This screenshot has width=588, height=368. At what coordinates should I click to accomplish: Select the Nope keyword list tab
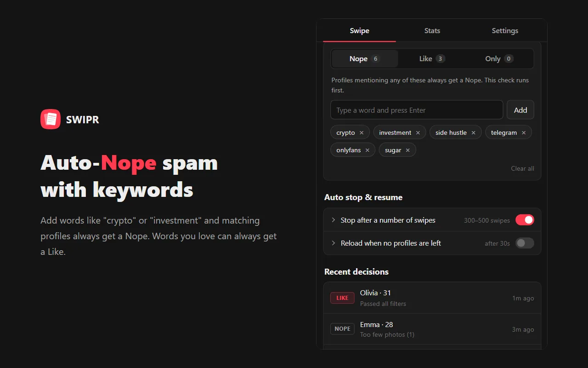[365, 58]
